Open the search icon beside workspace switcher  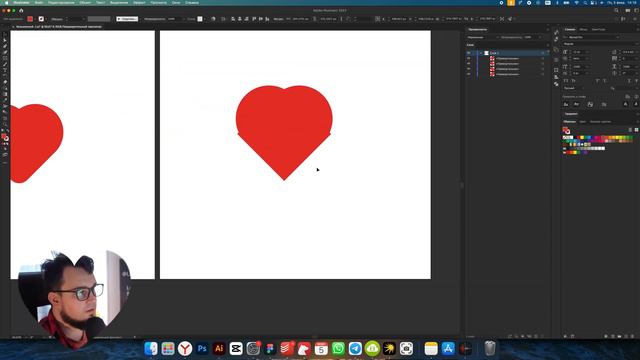pos(616,11)
